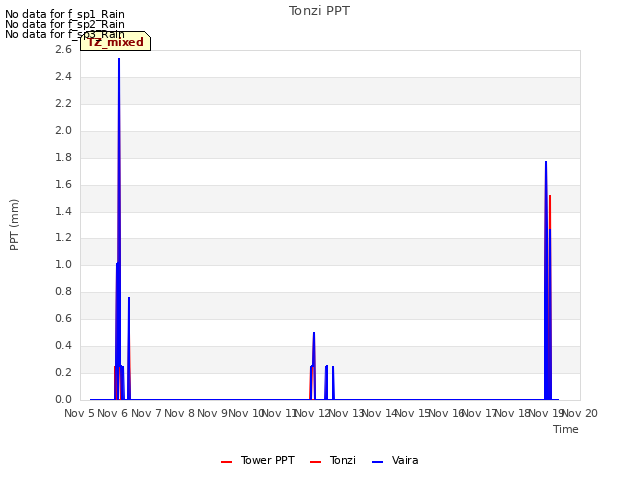This screenshot has width=640, height=480.
Task: Click the red Tonzi legend swatch
Action: pyautogui.click(x=316, y=462)
